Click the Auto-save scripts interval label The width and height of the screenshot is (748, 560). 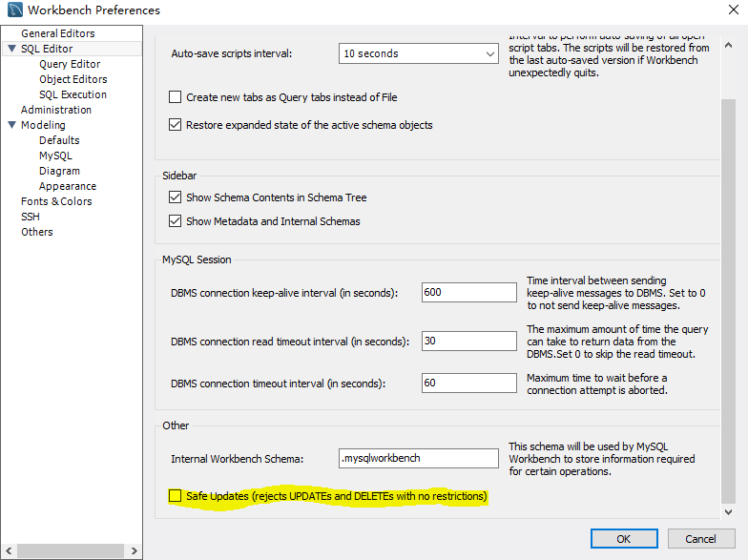pyautogui.click(x=231, y=53)
